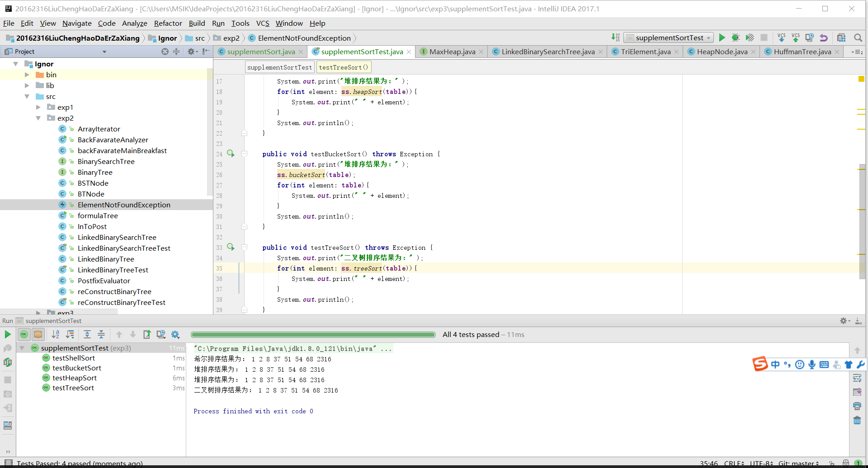The image size is (868, 468).
Task: Collapse all test results icon
Action: point(101,334)
